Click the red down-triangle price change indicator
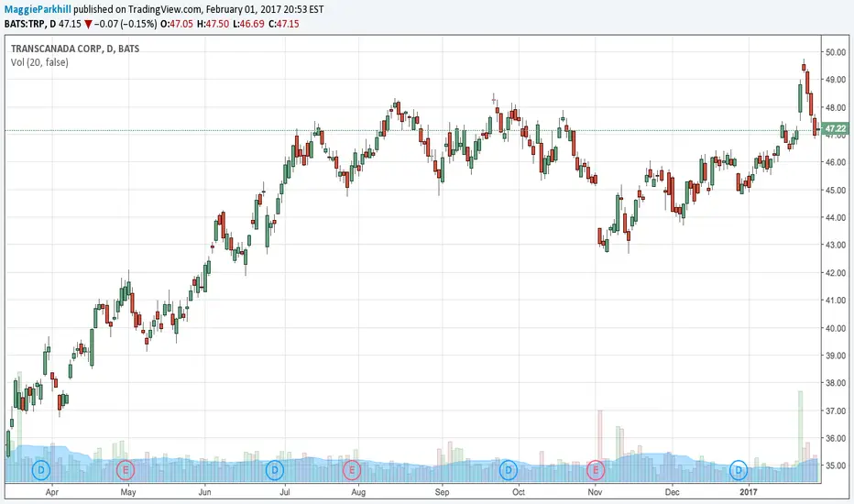Screen dimensions: 854x504 click(x=88, y=25)
